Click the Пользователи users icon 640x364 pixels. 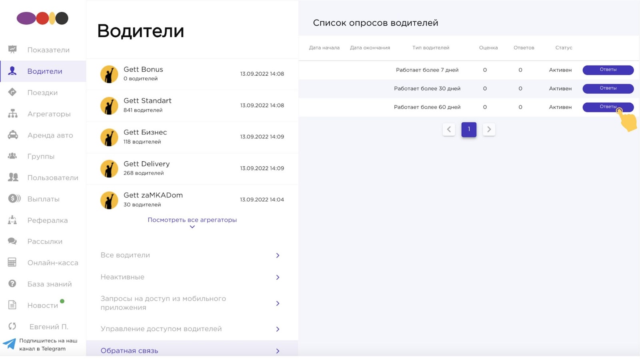click(13, 177)
